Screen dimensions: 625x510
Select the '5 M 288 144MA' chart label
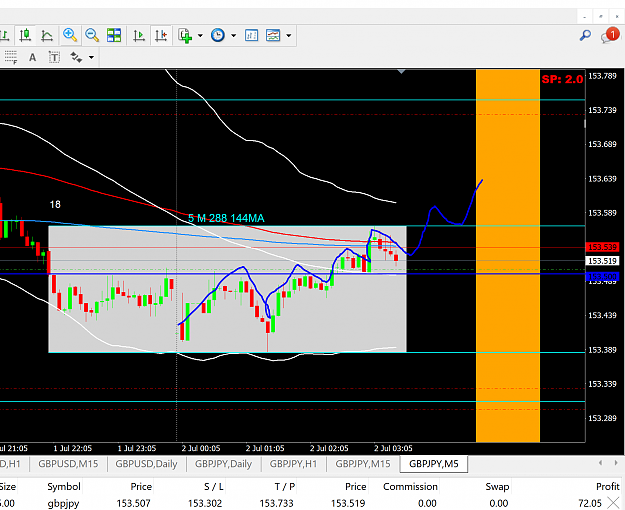tap(226, 218)
